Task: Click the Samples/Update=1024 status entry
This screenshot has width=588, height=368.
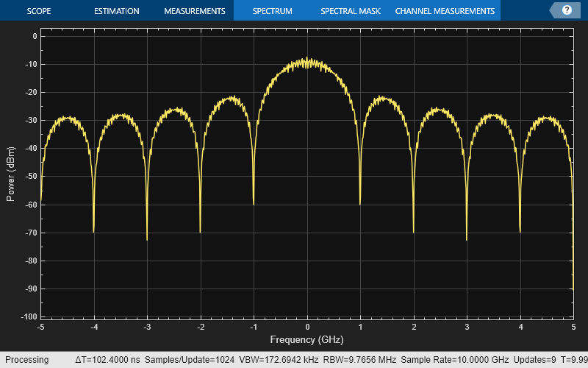Action: pos(190,360)
